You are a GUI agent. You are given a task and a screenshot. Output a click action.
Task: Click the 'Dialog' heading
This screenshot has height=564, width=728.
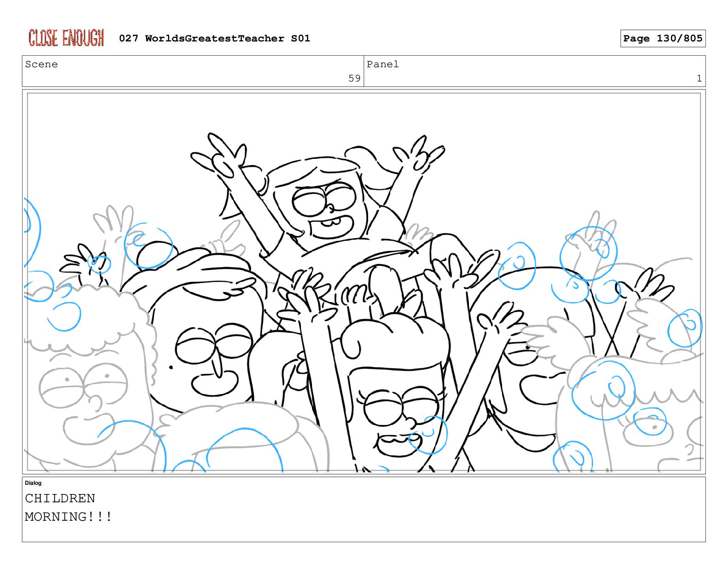pyautogui.click(x=33, y=483)
